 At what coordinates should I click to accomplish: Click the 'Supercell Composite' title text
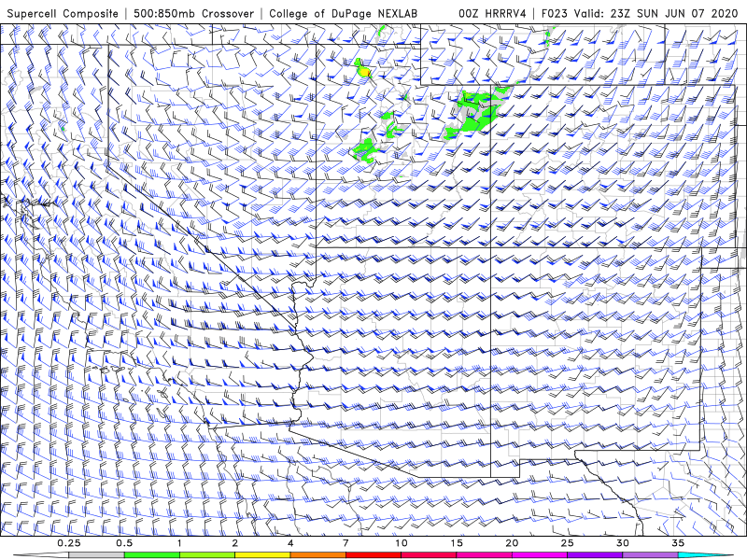point(63,14)
